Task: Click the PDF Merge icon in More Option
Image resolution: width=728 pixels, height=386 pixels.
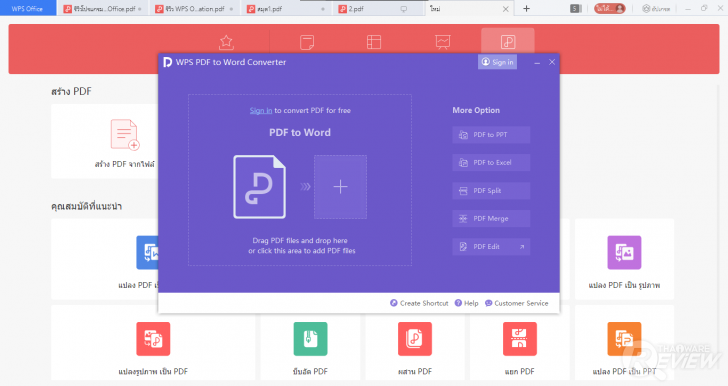Action: pyautogui.click(x=463, y=219)
